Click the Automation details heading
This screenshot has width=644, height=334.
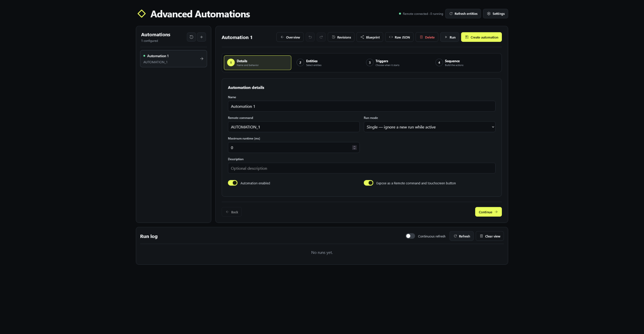(246, 88)
